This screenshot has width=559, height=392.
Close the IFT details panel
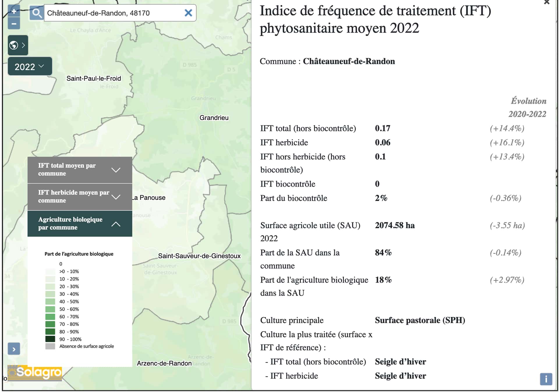pyautogui.click(x=546, y=2)
